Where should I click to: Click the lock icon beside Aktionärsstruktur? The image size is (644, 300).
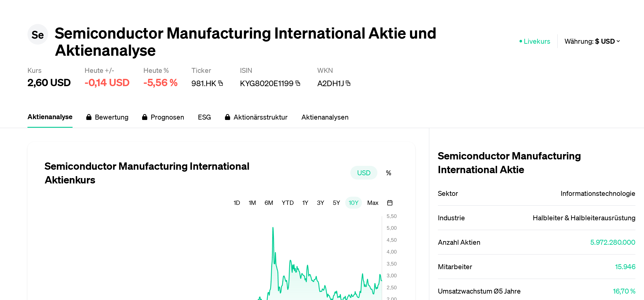227,117
